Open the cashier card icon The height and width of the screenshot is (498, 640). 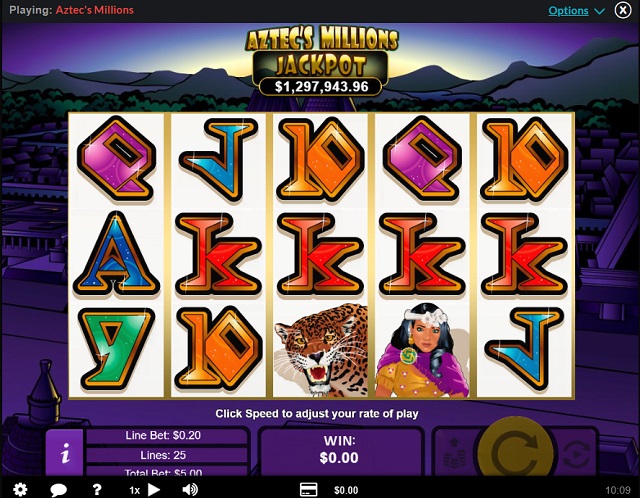[x=309, y=489]
